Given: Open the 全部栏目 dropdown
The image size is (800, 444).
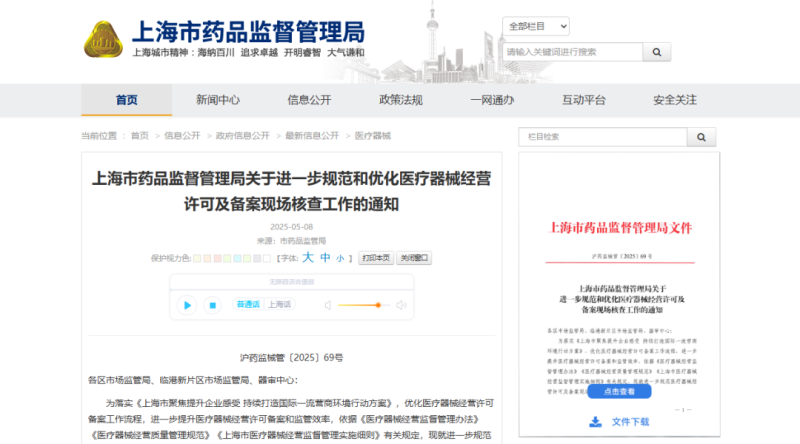Looking at the screenshot, I should pos(536,25).
